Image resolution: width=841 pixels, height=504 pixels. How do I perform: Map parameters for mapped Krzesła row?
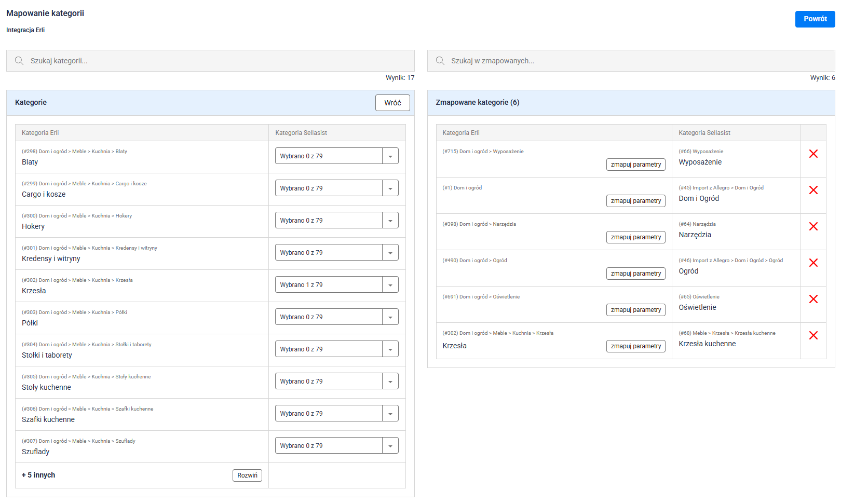click(x=635, y=346)
